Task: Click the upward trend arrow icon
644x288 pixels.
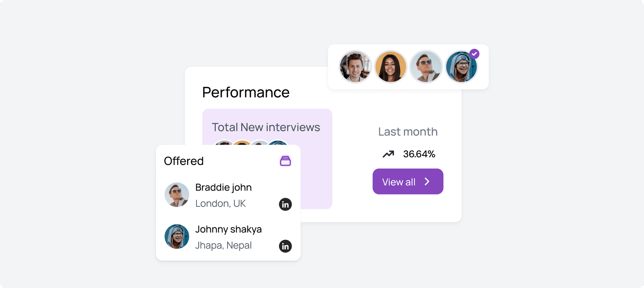Action: pos(388,154)
